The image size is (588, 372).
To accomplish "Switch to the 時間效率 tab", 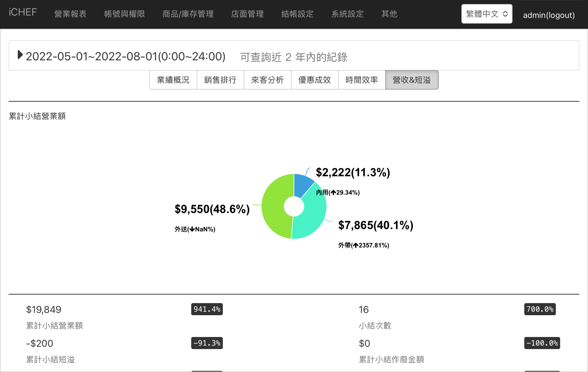I will (361, 80).
